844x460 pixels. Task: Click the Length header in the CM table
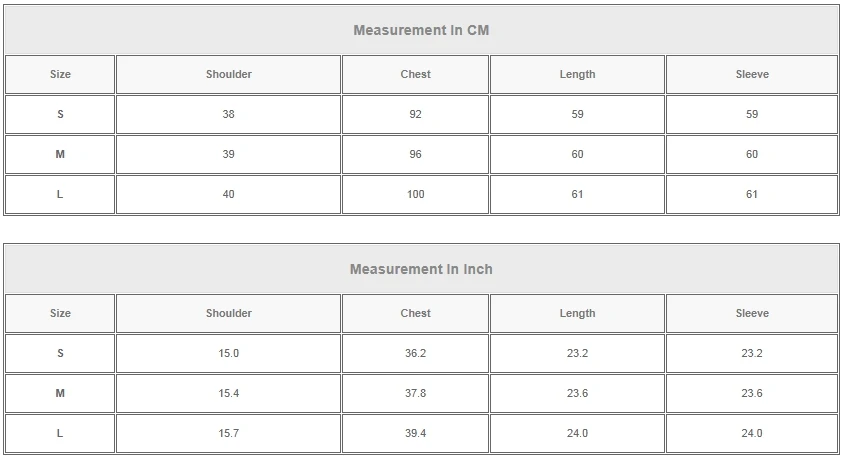click(577, 74)
